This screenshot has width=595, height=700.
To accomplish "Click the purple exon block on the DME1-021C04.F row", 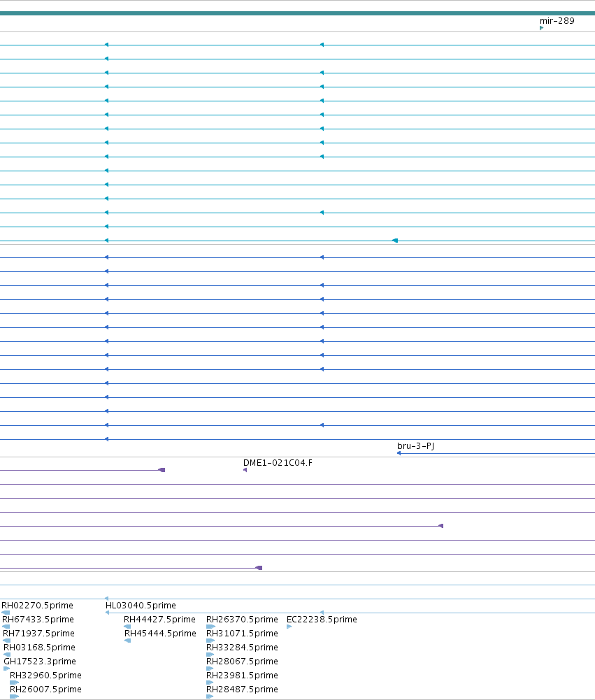I will 162,470.
